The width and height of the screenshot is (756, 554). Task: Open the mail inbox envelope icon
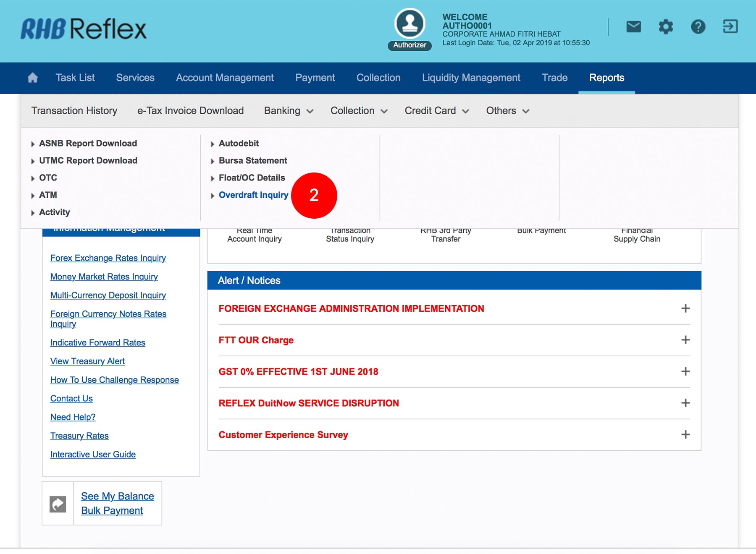coord(633,27)
